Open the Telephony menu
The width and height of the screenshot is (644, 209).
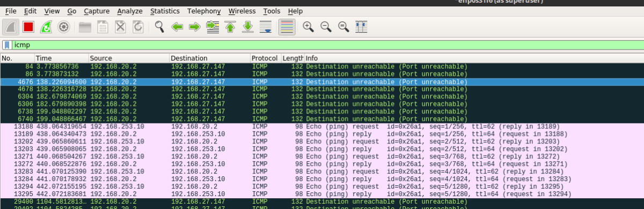(x=204, y=11)
